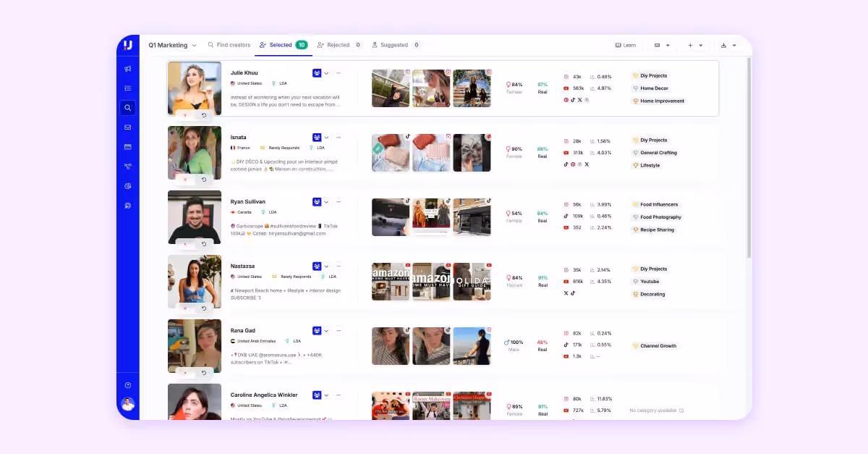The width and height of the screenshot is (868, 454).
Task: Open the megaphone icon in the sidebar
Action: (x=128, y=69)
